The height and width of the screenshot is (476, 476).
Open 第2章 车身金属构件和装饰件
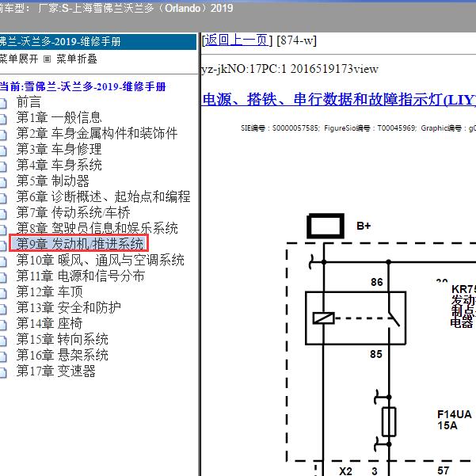pyautogui.click(x=97, y=133)
